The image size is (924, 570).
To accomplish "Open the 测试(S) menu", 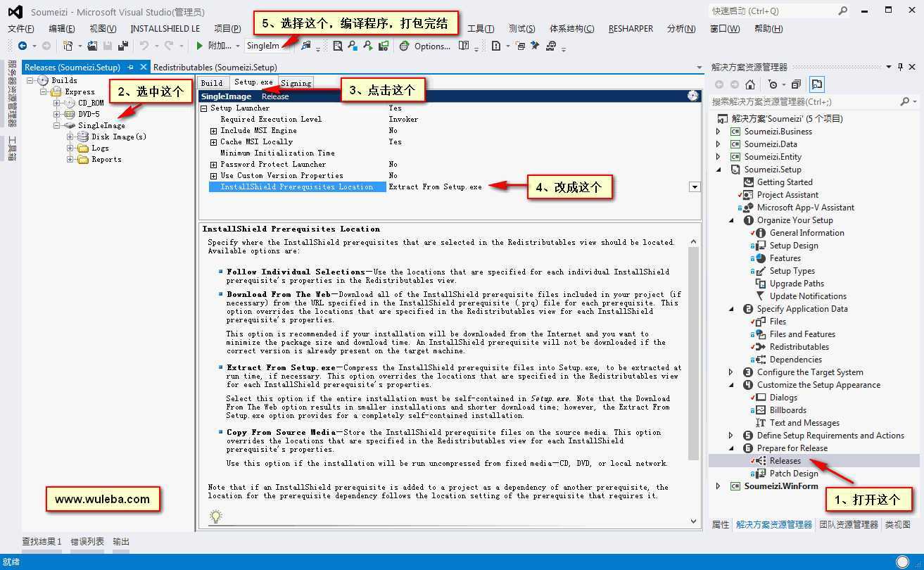I will 521,29.
